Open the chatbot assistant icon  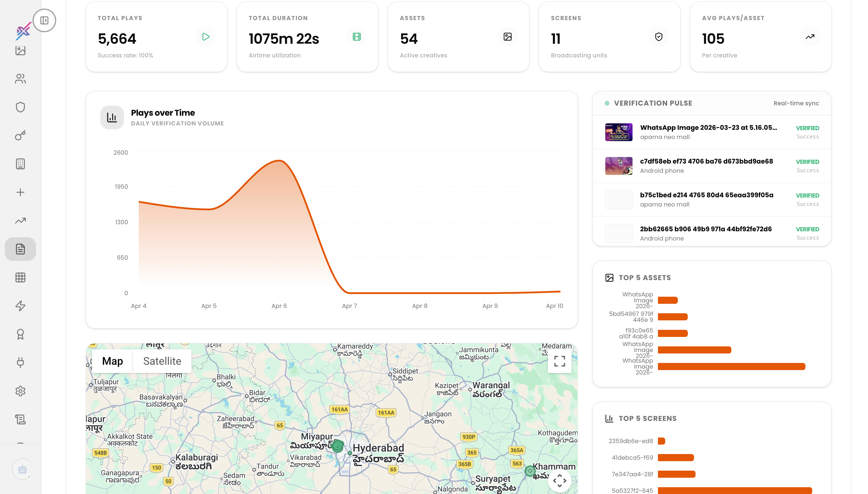pos(22,469)
